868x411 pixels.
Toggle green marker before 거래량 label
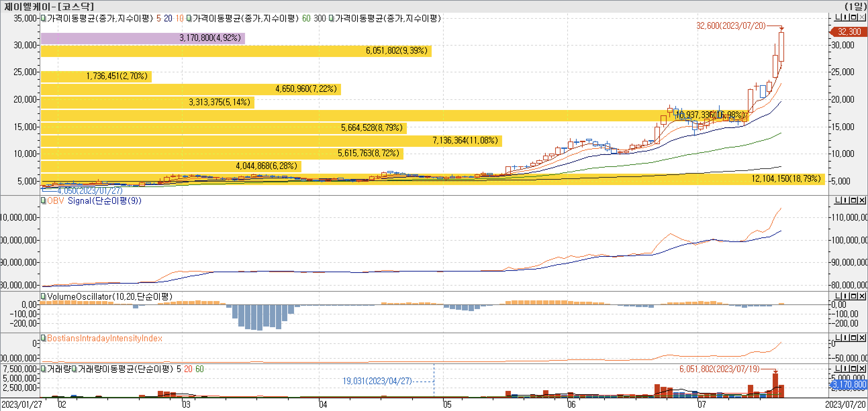pyautogui.click(x=43, y=368)
